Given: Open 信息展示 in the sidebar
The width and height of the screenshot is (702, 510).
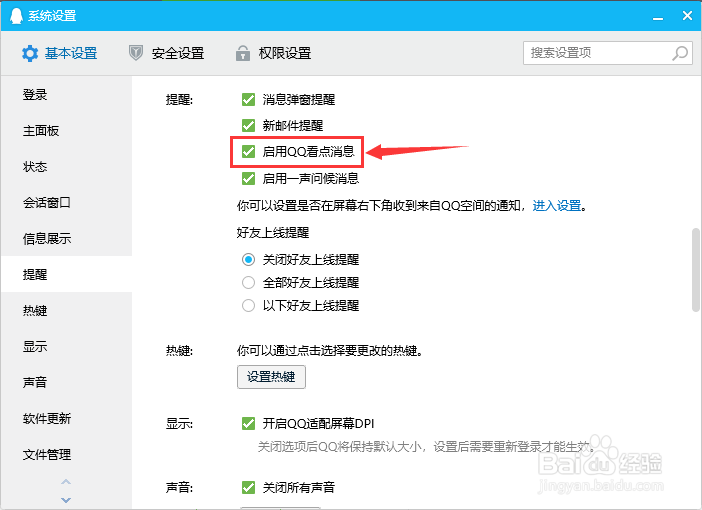Looking at the screenshot, I should pyautogui.click(x=66, y=238).
